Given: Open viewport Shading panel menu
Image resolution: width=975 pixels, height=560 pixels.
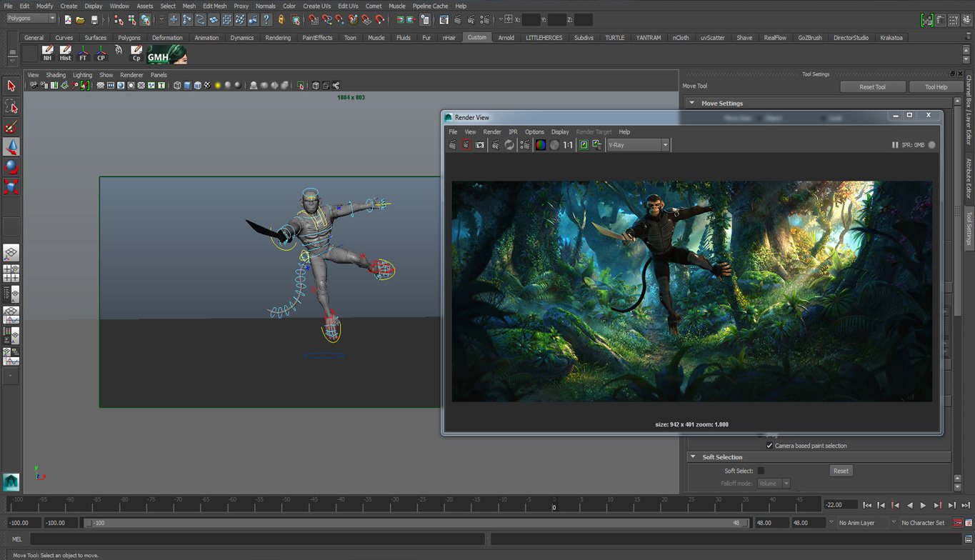Looking at the screenshot, I should coord(56,75).
